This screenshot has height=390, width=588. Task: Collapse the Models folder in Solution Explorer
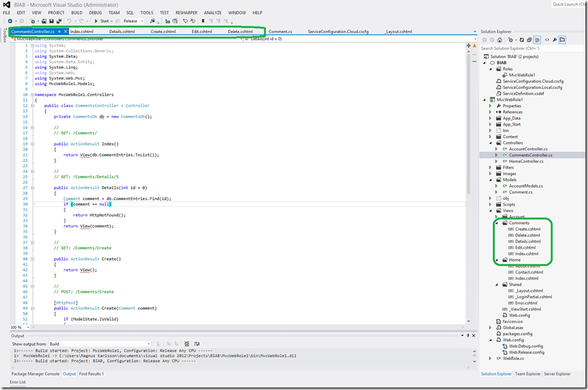point(490,180)
